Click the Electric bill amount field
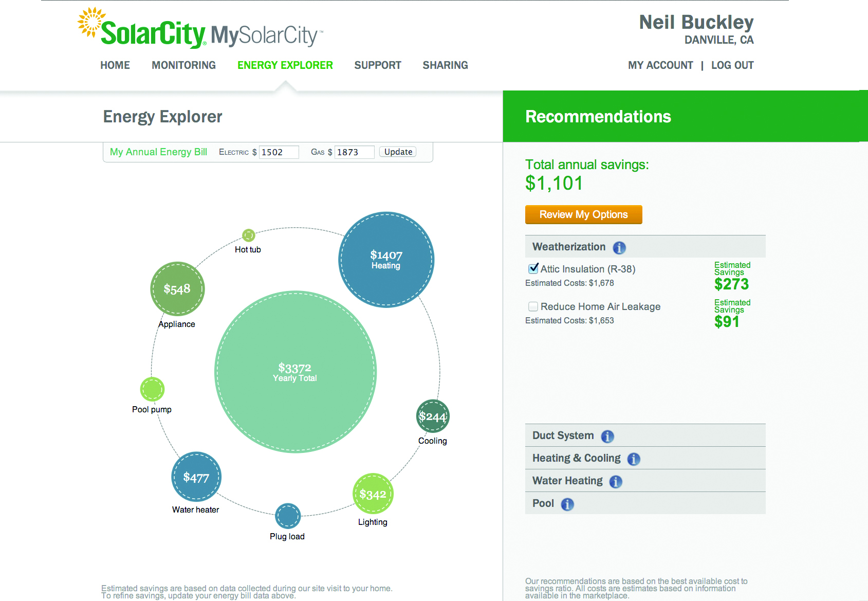868x601 pixels. pos(279,152)
